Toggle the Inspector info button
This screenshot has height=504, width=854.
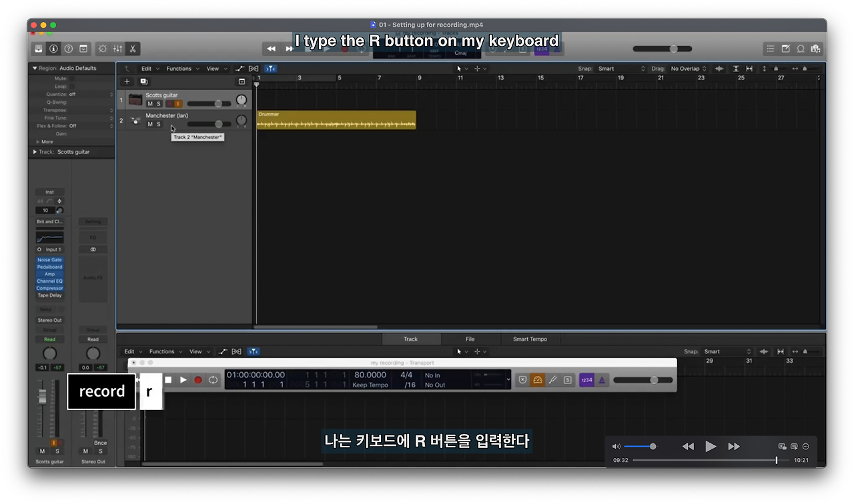53,49
